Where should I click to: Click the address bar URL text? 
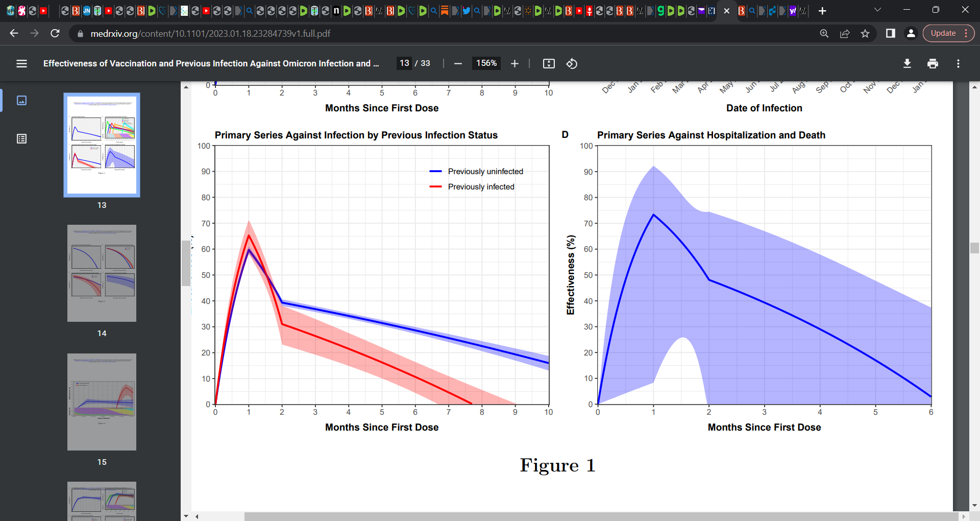pos(210,33)
